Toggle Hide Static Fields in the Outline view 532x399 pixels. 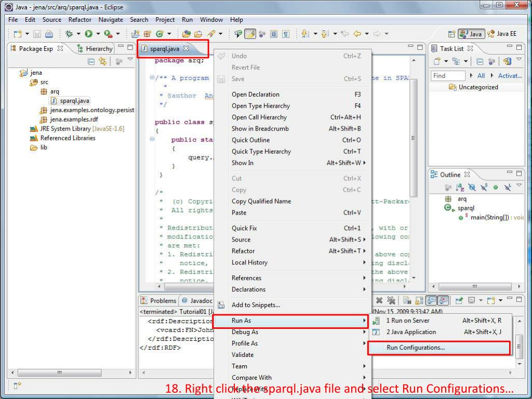click(484, 188)
